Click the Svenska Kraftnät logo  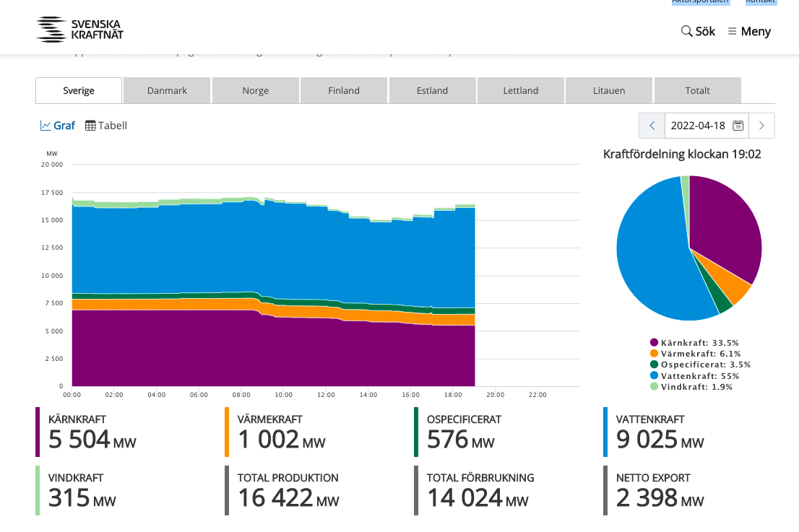[x=79, y=30]
